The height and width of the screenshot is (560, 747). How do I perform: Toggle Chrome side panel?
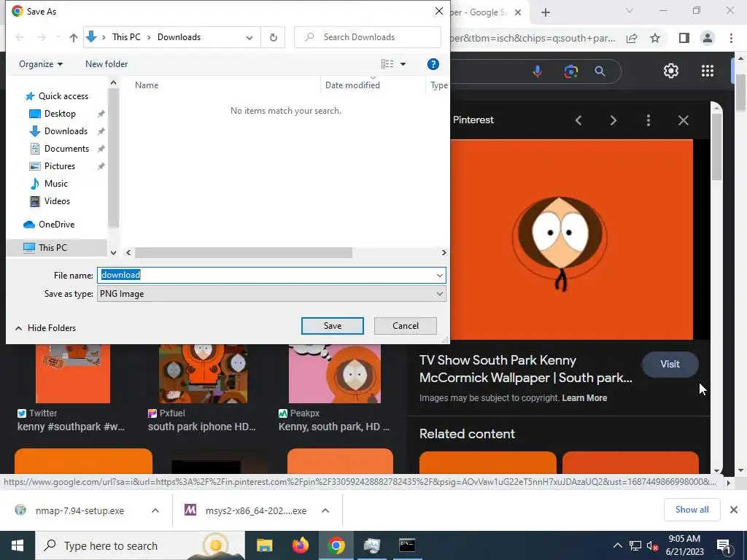click(684, 38)
